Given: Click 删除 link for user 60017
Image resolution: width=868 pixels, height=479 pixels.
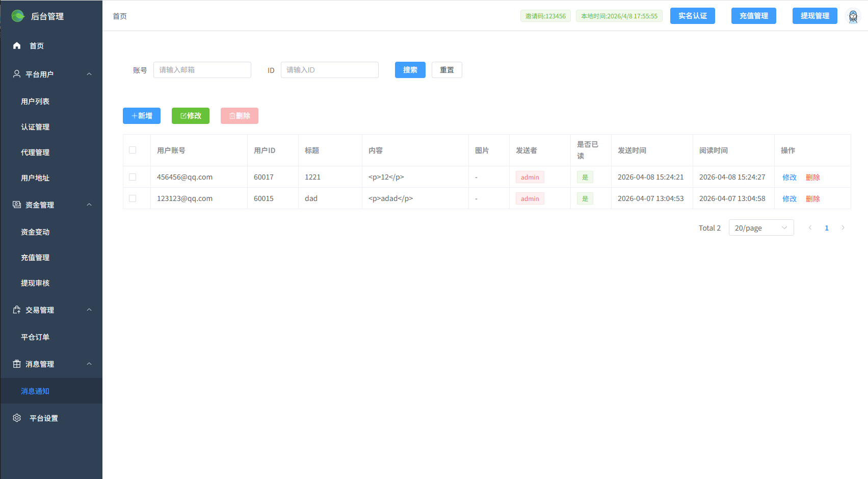Looking at the screenshot, I should pos(812,177).
